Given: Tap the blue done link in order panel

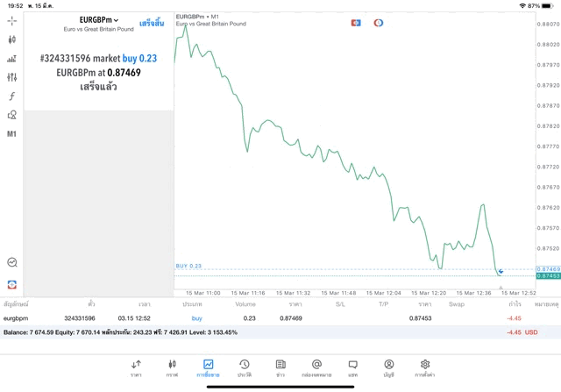Looking at the screenshot, I should [152, 24].
